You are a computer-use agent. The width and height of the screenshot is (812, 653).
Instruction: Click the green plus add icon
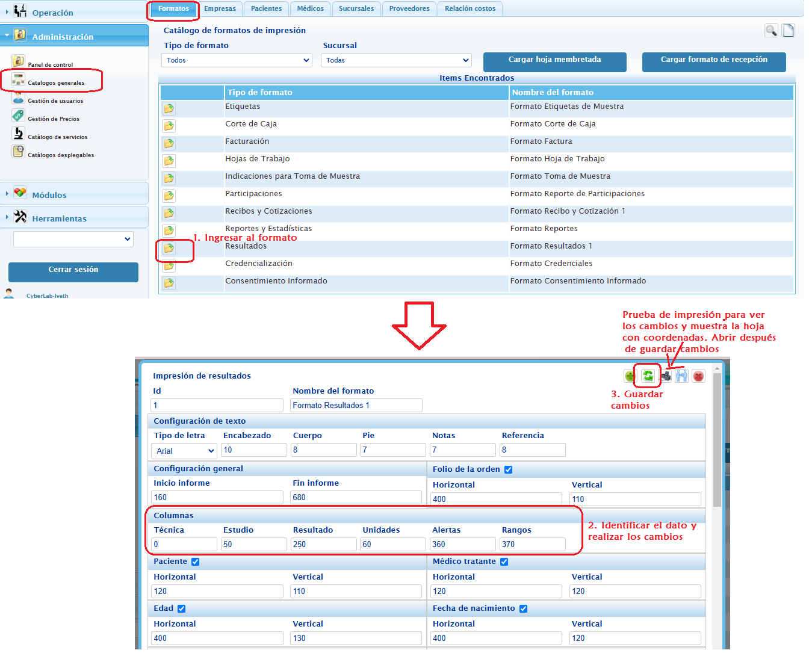coord(630,376)
